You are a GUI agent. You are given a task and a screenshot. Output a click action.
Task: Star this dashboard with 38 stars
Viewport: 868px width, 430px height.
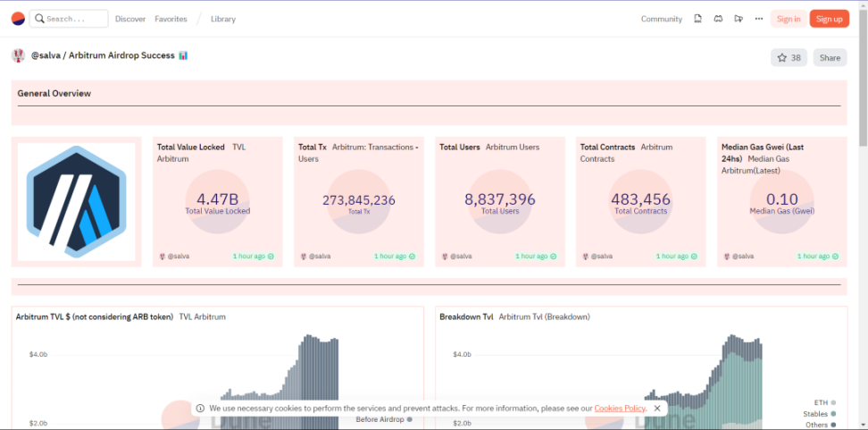[789, 57]
